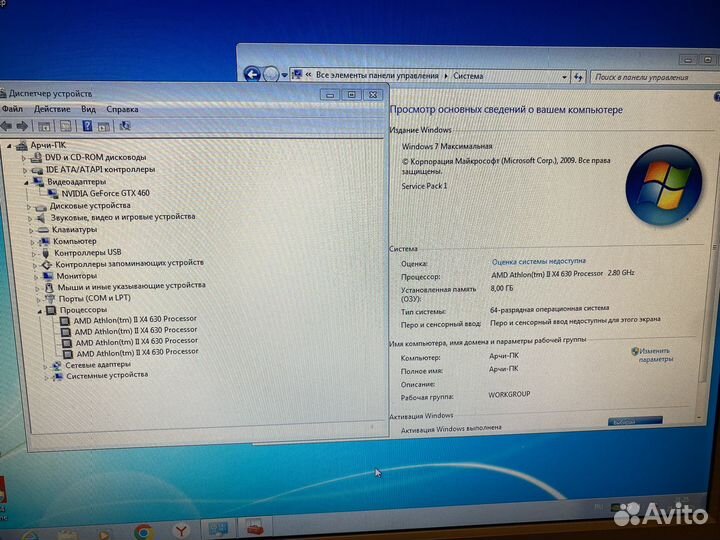Click the Windows 7 Максимальная text
The width and height of the screenshot is (720, 540).
click(x=447, y=146)
